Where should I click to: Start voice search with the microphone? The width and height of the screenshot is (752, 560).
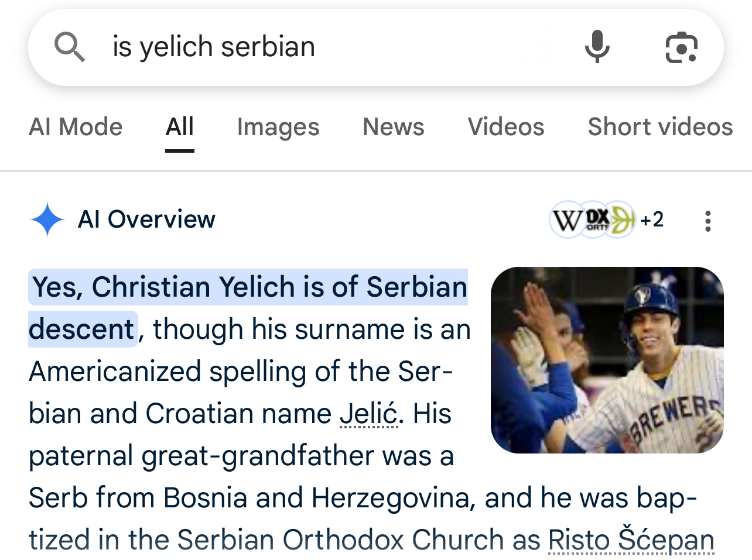pyautogui.click(x=597, y=47)
